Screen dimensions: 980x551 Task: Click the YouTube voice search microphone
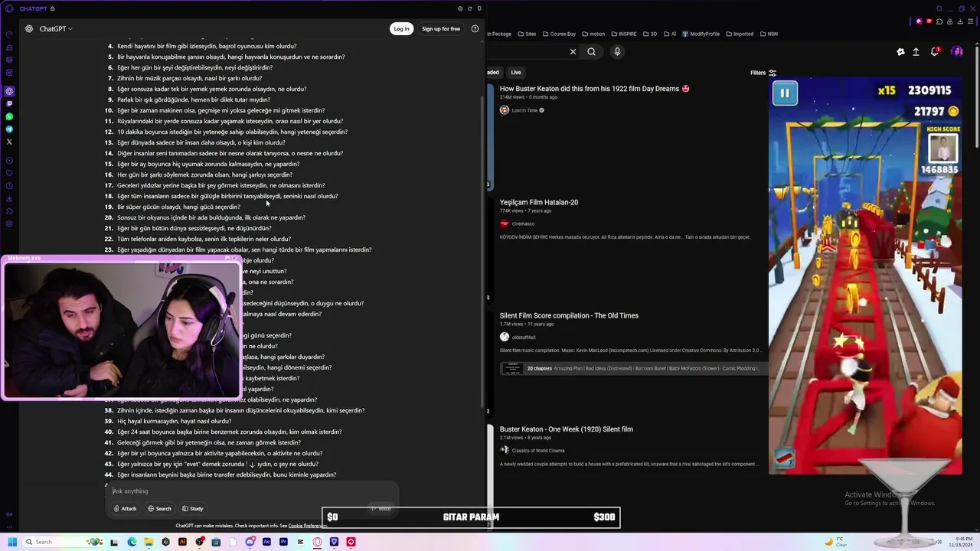(x=617, y=52)
